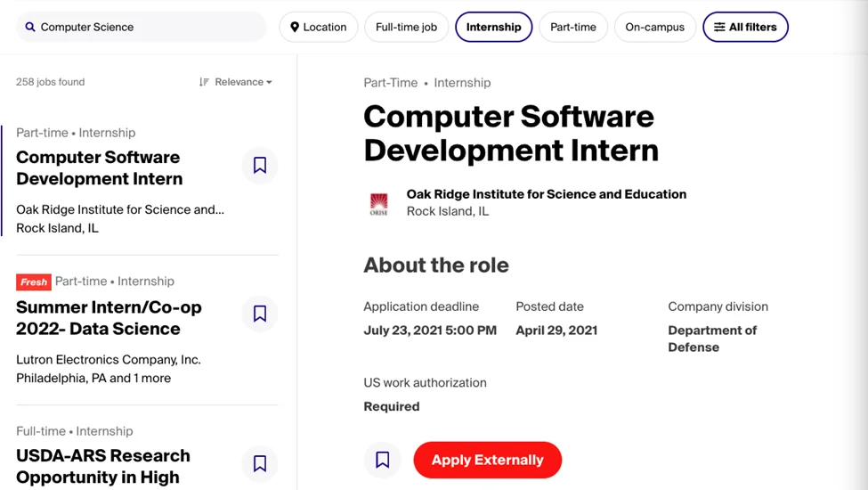Toggle the Full-time job filter

point(406,28)
